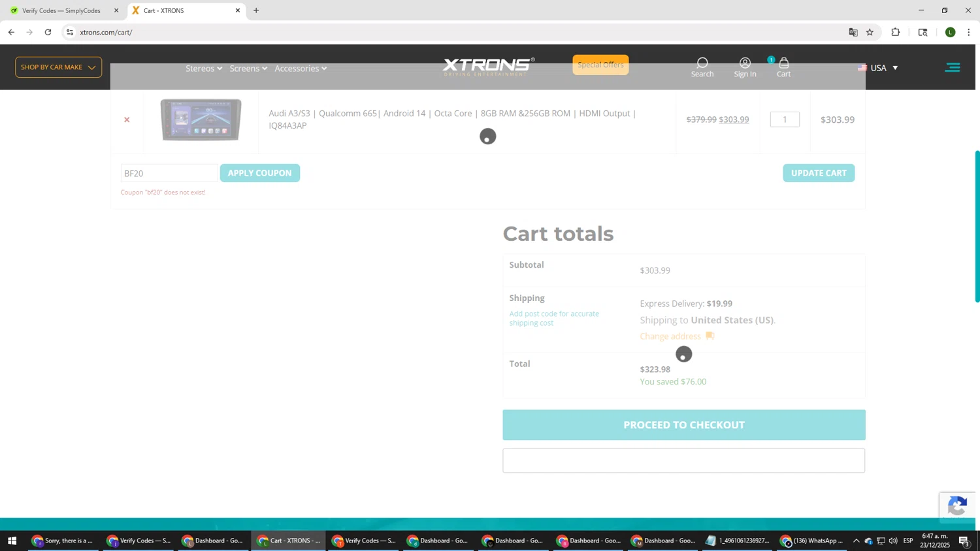Click the Special Offers button
Screen dimensions: 980x551
pos(600,65)
